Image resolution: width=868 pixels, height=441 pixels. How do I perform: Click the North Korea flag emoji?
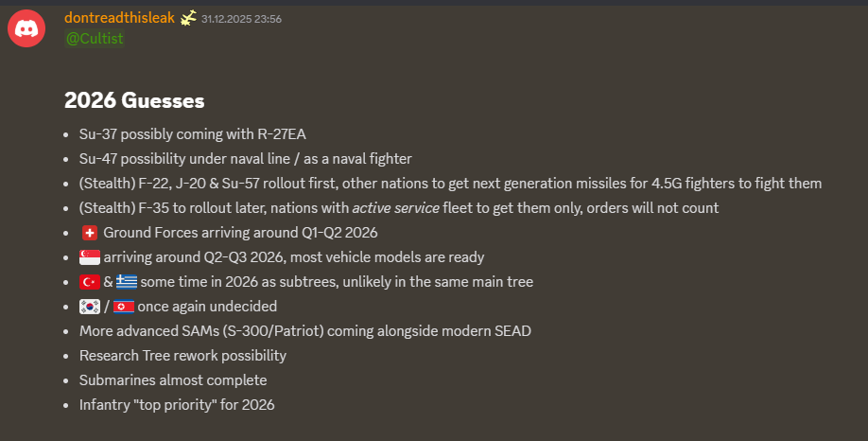[124, 307]
